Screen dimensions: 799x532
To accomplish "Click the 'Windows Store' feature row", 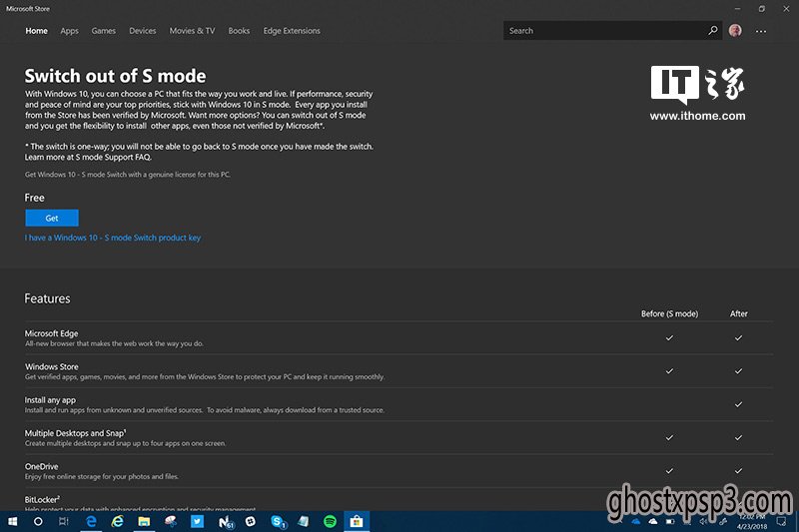I will coord(399,371).
